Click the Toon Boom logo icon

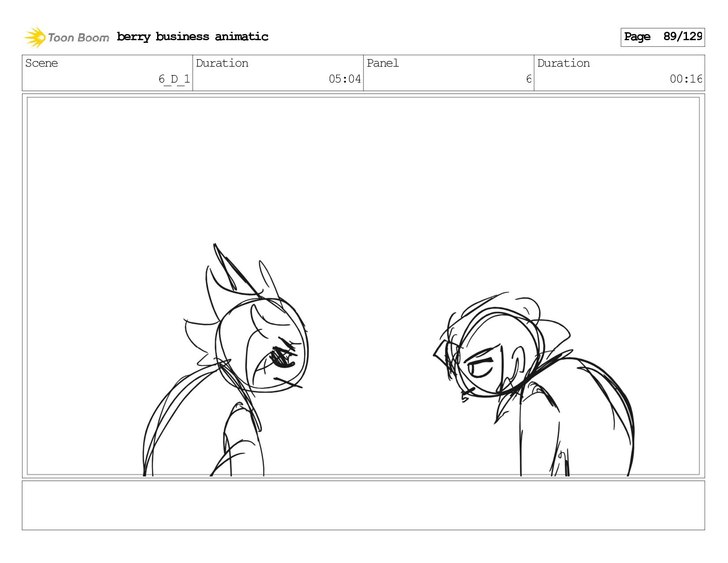[34, 37]
